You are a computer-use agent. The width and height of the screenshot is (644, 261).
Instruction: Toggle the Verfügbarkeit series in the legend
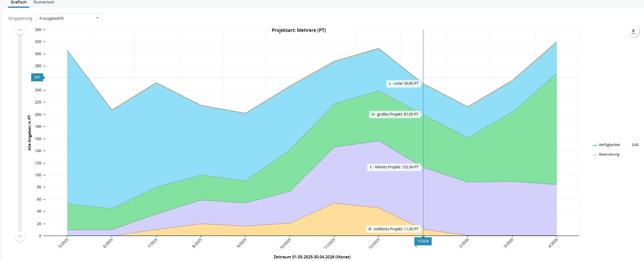[x=609, y=145]
